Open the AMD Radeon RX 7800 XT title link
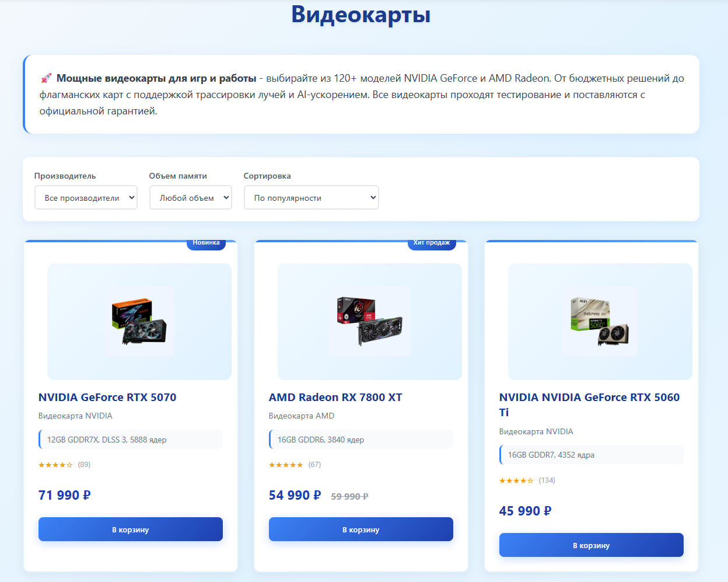728x582 pixels. (335, 398)
